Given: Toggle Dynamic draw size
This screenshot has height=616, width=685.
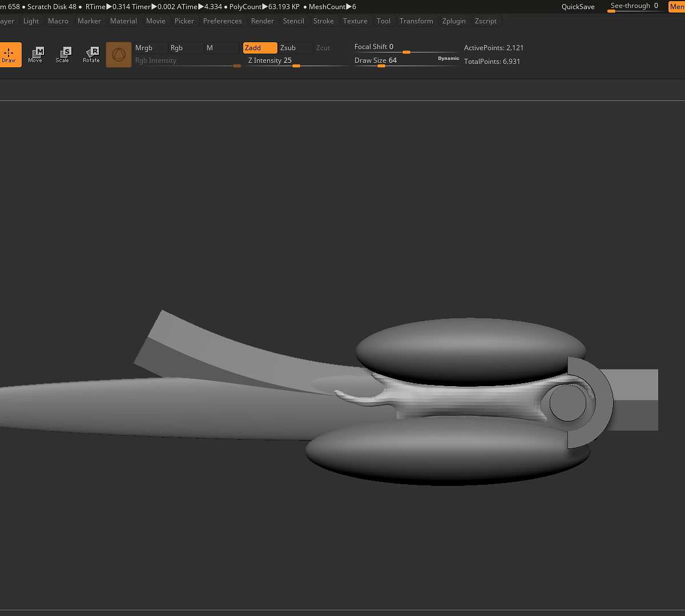Looking at the screenshot, I should click(x=449, y=58).
